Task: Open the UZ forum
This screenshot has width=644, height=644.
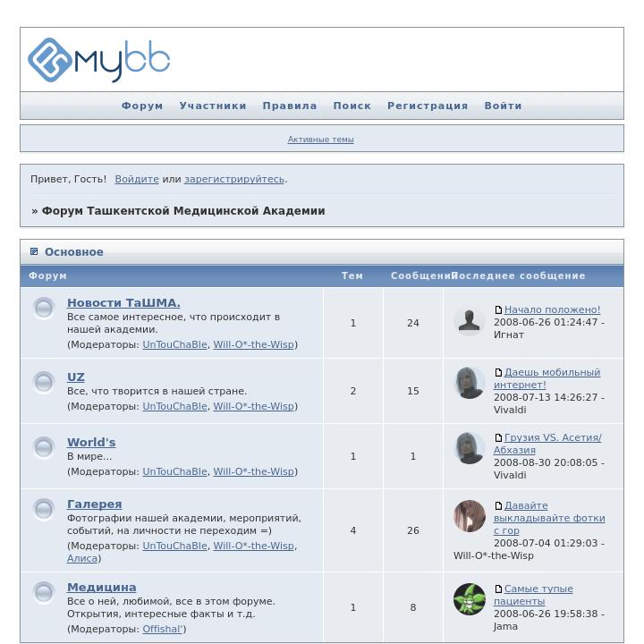Action: tap(75, 377)
